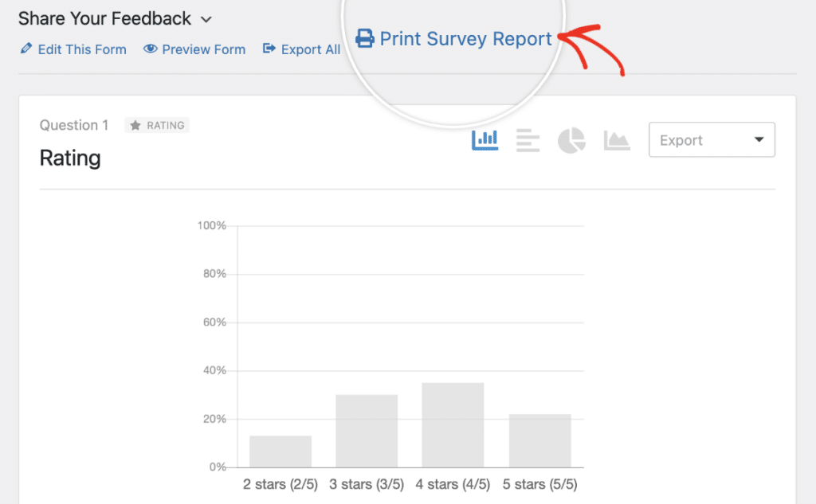The image size is (816, 504).
Task: Show the area chart visualization icon
Action: point(616,139)
